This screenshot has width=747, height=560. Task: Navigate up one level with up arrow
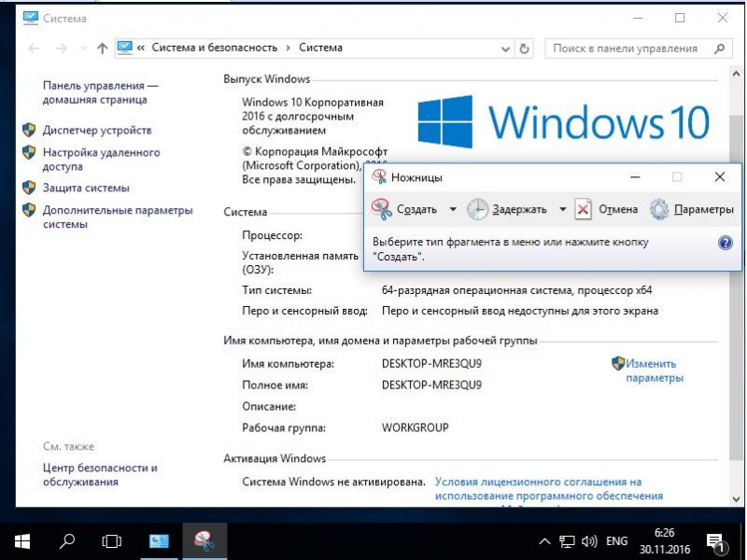102,49
